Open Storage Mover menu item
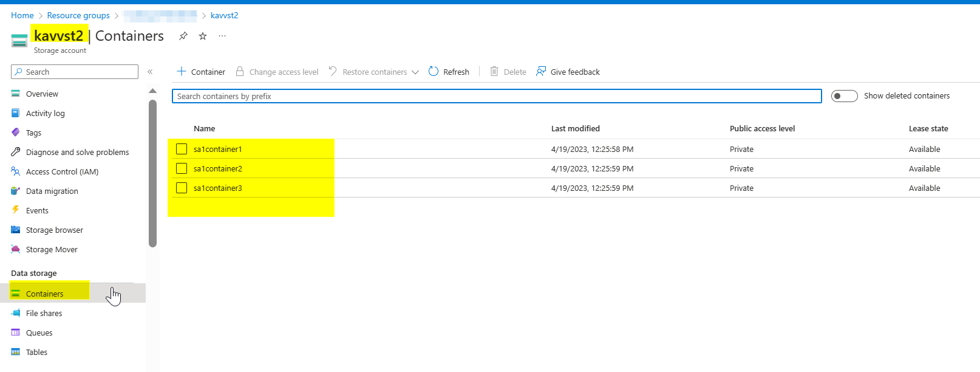The height and width of the screenshot is (372, 980). (x=52, y=249)
